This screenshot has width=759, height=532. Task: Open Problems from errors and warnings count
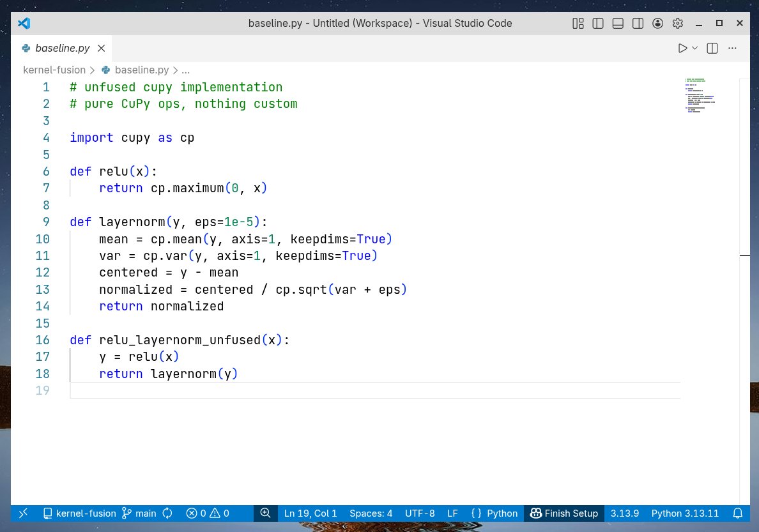tap(208, 513)
